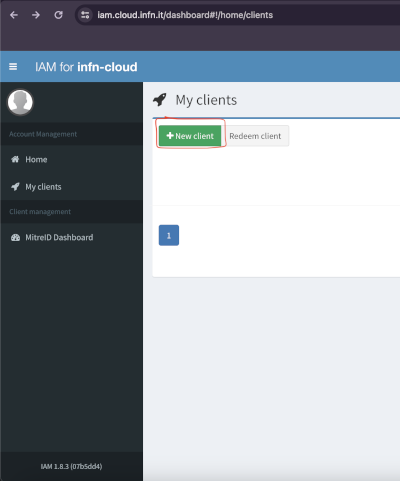Go back with the browser back arrow

14,15
